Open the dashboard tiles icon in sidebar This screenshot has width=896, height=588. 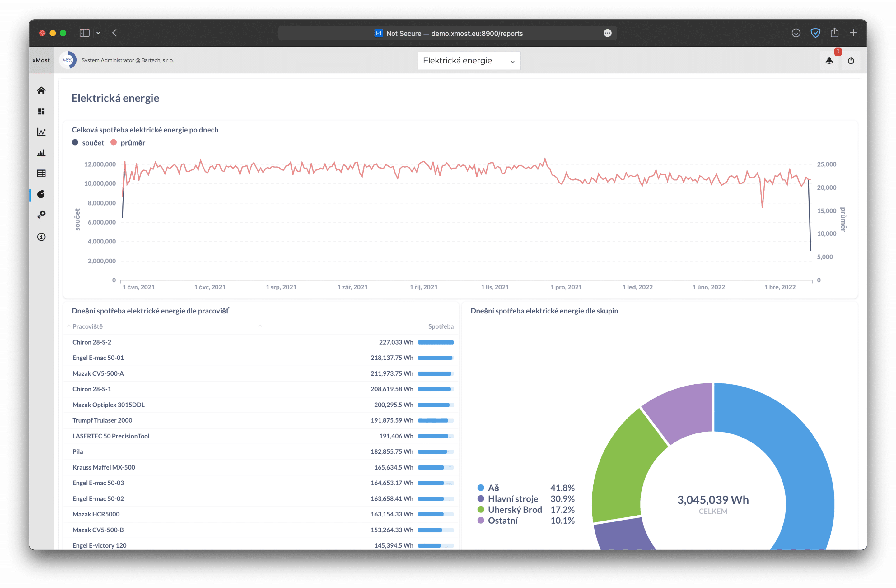point(41,111)
